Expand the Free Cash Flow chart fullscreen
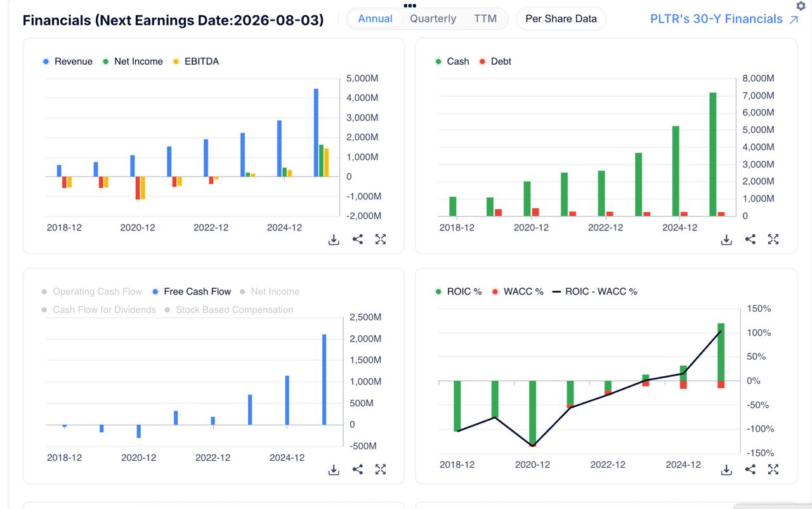 (381, 470)
